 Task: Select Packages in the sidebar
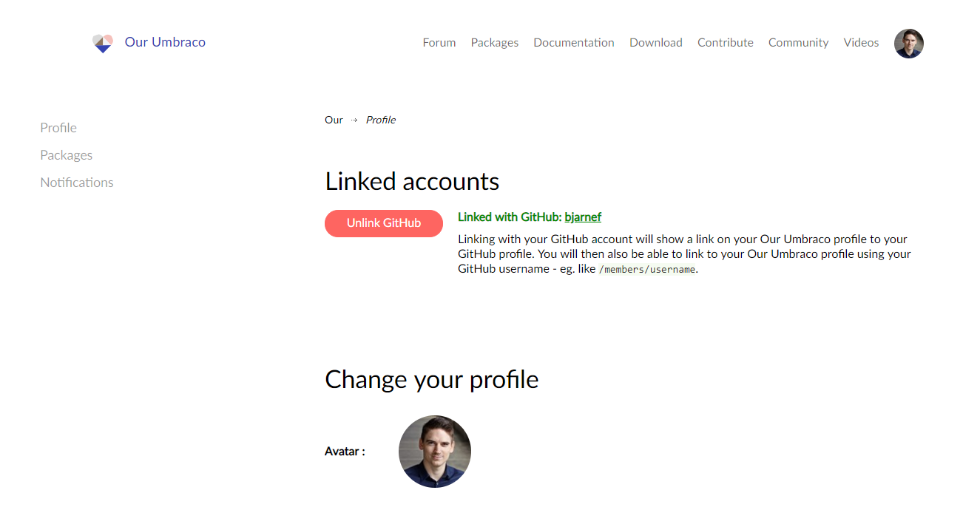pyautogui.click(x=66, y=154)
